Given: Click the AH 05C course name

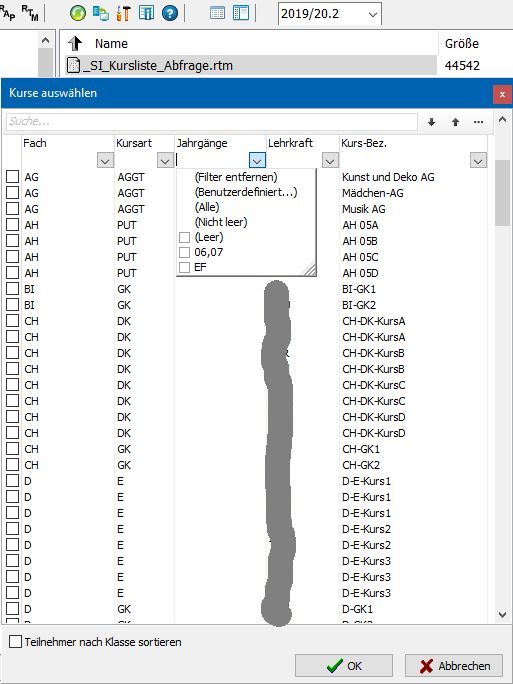Looking at the screenshot, I should click(x=360, y=257).
